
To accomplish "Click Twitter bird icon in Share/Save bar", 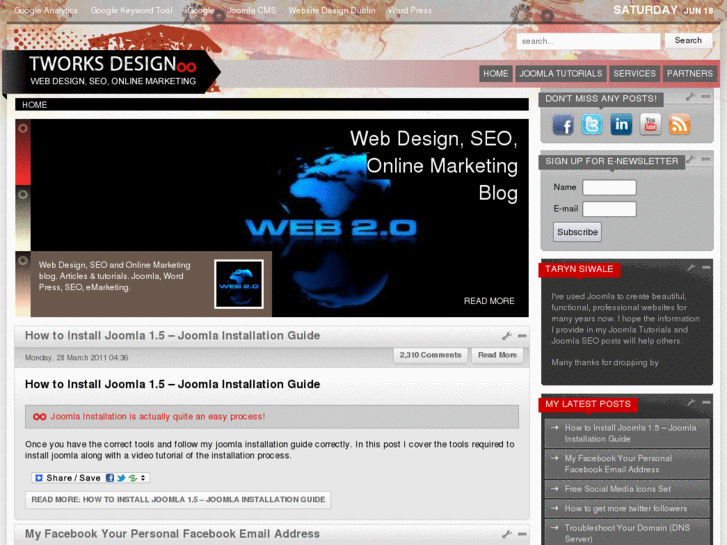I will pyautogui.click(x=121, y=478).
